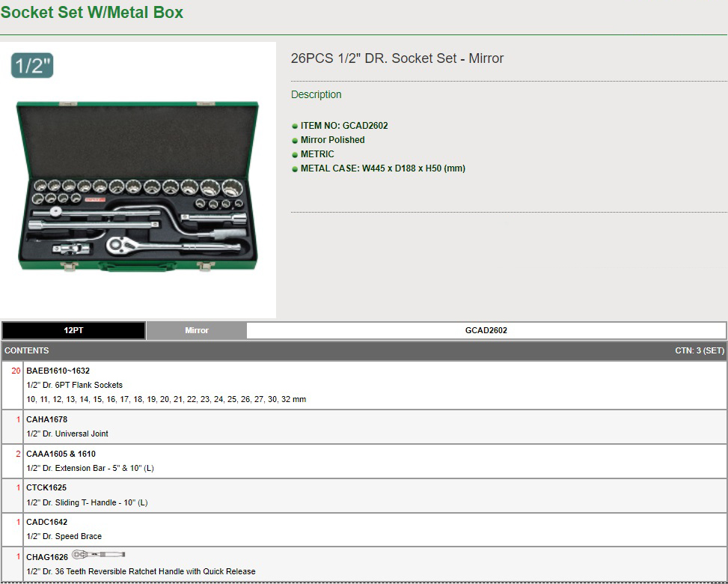Click the Reversible Ratchet Handle description

[x=141, y=571]
